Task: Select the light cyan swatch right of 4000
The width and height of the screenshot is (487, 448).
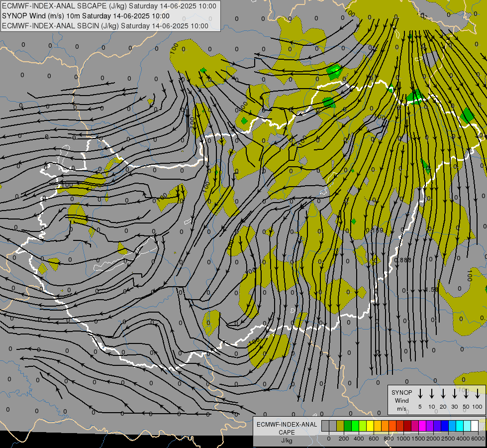Action: (x=467, y=426)
